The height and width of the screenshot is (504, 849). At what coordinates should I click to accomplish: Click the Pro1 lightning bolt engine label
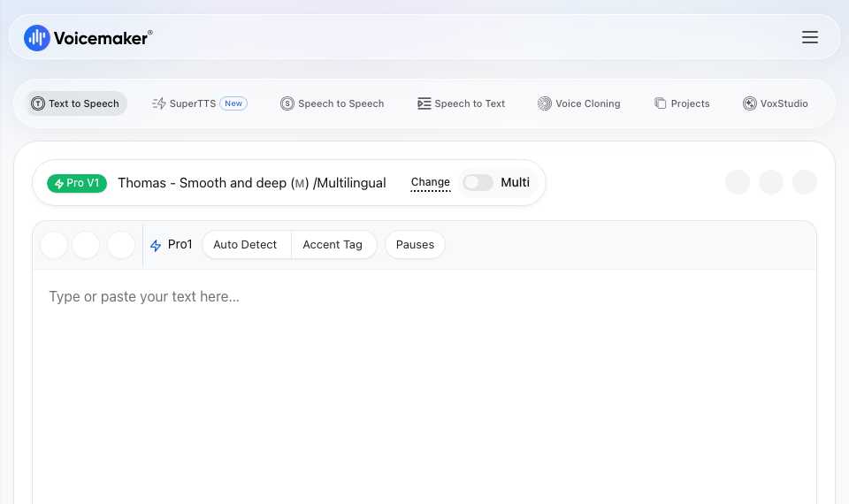pyautogui.click(x=171, y=245)
